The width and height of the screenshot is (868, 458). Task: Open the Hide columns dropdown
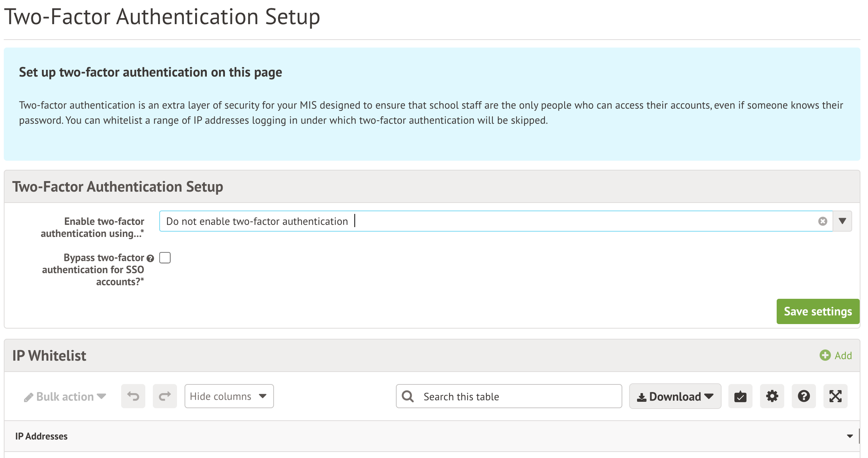(x=229, y=396)
